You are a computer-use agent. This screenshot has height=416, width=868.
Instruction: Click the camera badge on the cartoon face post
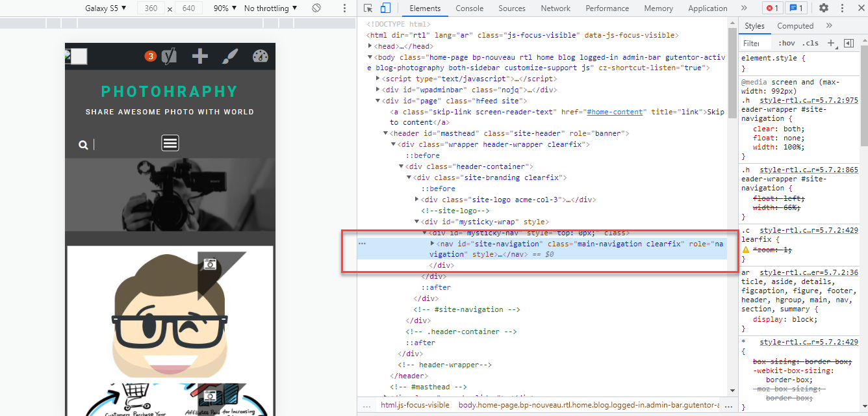point(210,264)
